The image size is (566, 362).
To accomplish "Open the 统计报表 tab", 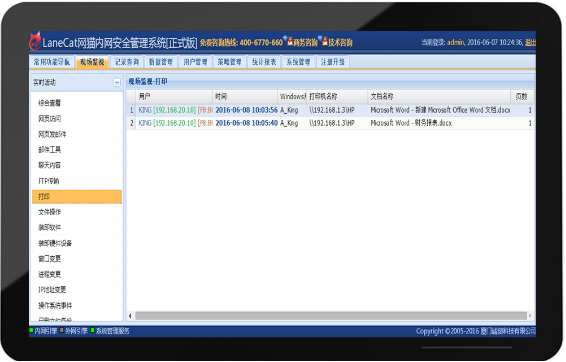I will [x=264, y=62].
